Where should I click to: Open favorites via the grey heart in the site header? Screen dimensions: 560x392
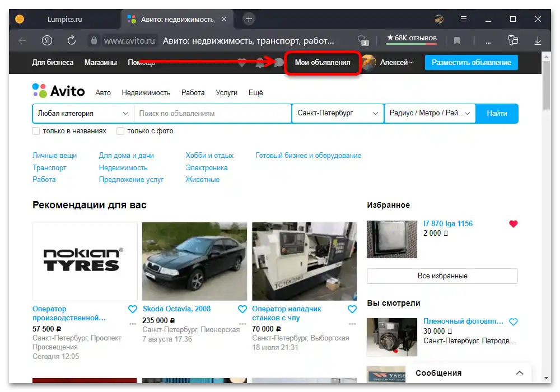point(242,63)
